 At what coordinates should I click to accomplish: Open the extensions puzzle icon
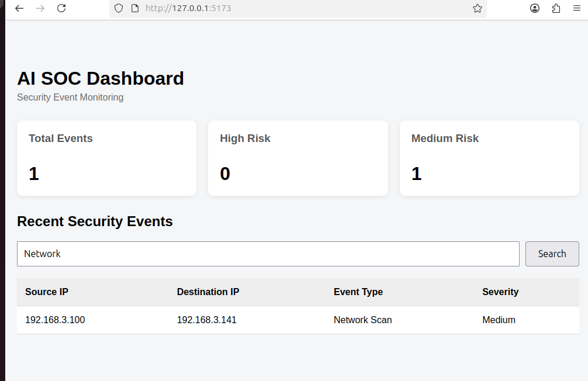pos(556,8)
